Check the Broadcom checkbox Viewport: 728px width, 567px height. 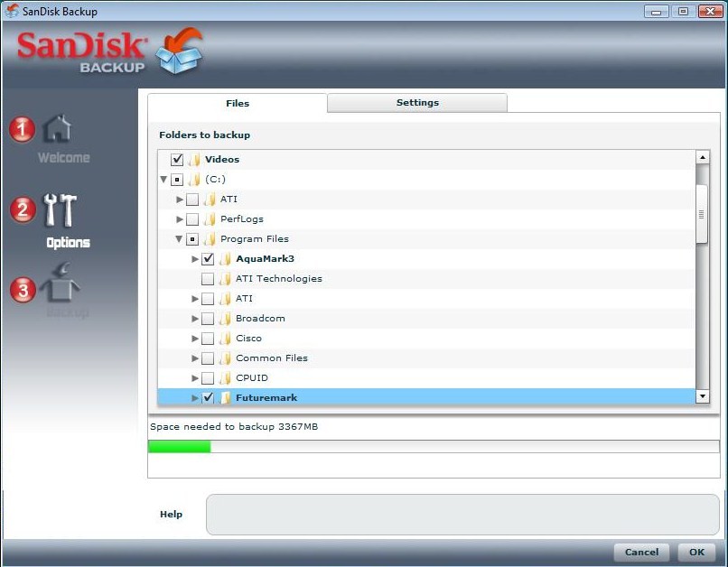pos(208,319)
